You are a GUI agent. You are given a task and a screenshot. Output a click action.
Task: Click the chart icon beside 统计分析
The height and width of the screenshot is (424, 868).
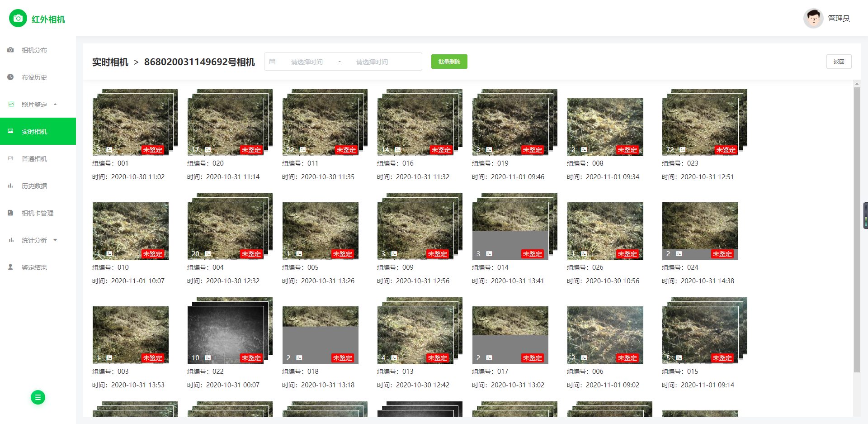(x=11, y=240)
